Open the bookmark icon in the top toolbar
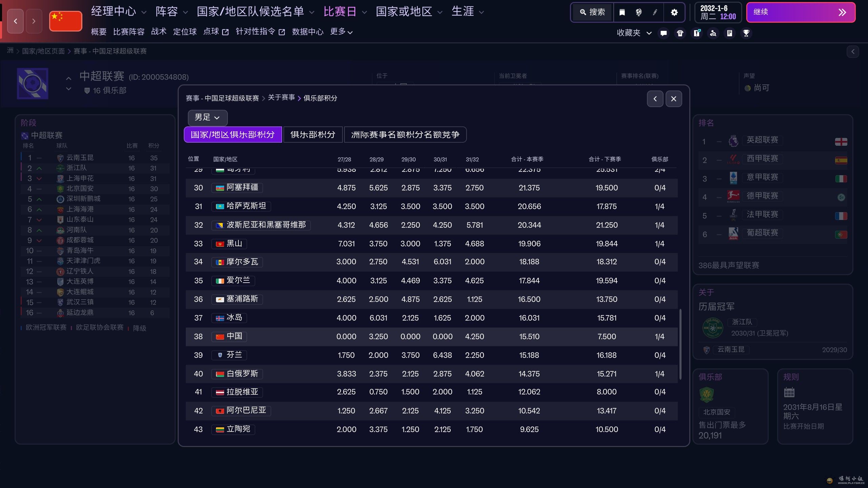Image resolution: width=868 pixels, height=488 pixels. pos(622,13)
